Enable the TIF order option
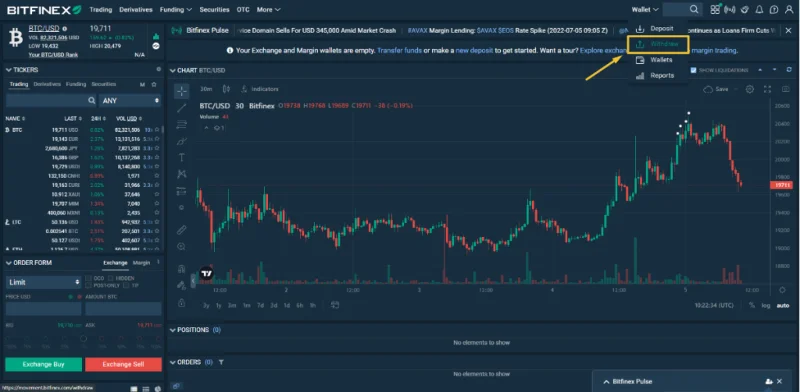 click(127, 285)
